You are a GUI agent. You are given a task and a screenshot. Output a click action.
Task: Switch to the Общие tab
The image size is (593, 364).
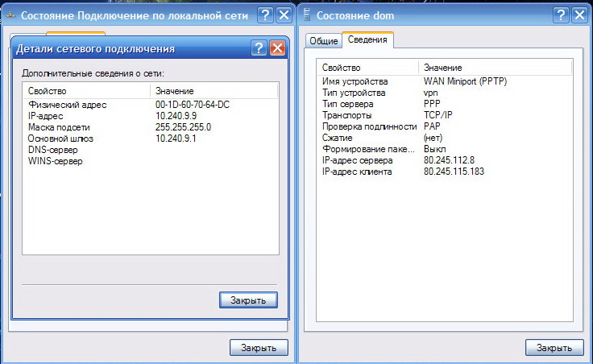pos(323,41)
